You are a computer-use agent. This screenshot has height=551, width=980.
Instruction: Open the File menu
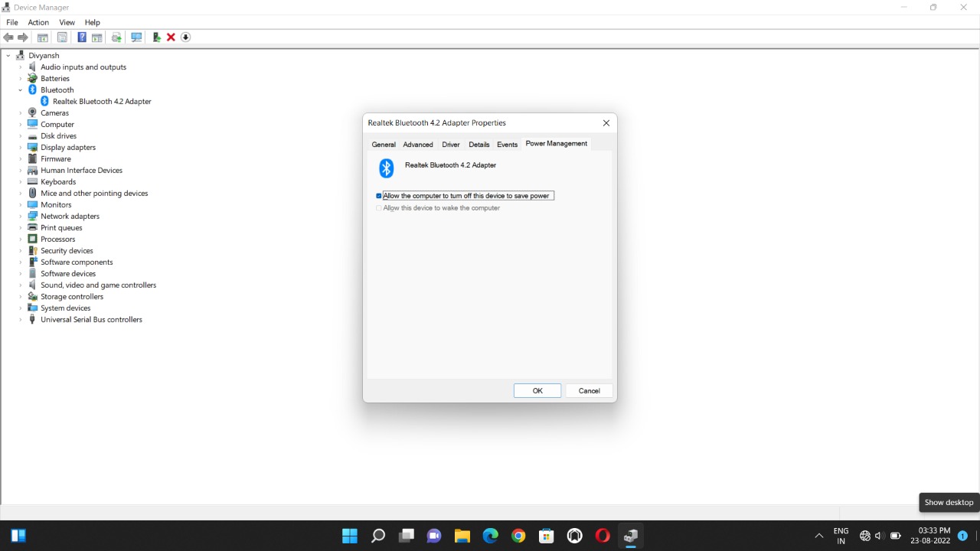(x=12, y=22)
